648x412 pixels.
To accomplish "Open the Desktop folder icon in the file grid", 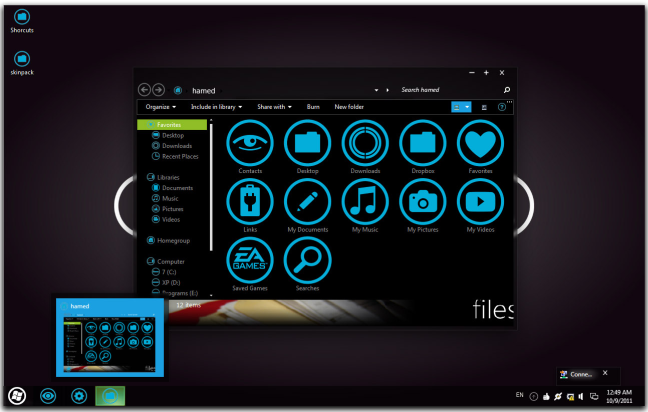I will click(x=307, y=143).
